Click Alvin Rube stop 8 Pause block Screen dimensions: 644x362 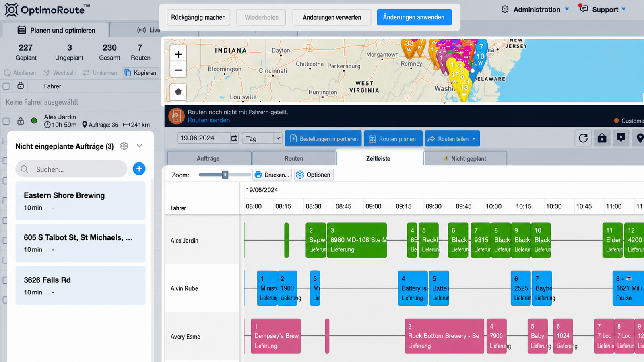(628, 288)
